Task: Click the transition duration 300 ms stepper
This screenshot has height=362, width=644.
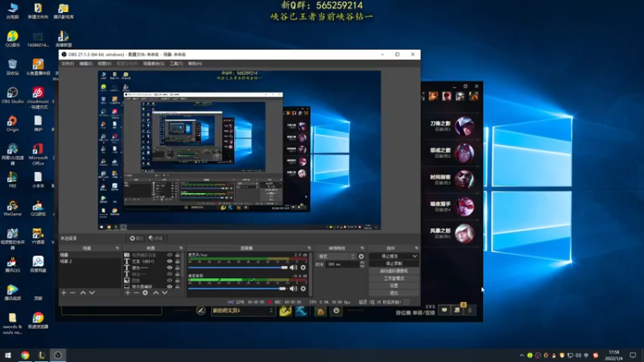Action: pyautogui.click(x=361, y=265)
